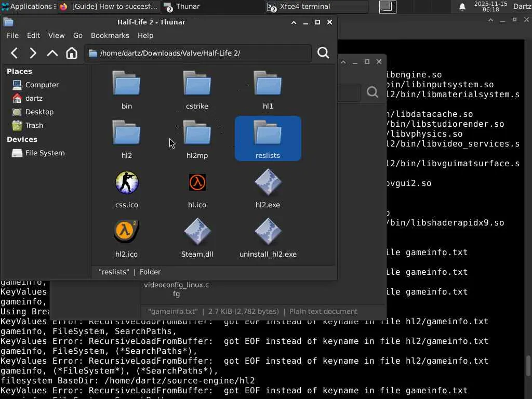Click the workspace switcher in the panel

click(x=388, y=7)
